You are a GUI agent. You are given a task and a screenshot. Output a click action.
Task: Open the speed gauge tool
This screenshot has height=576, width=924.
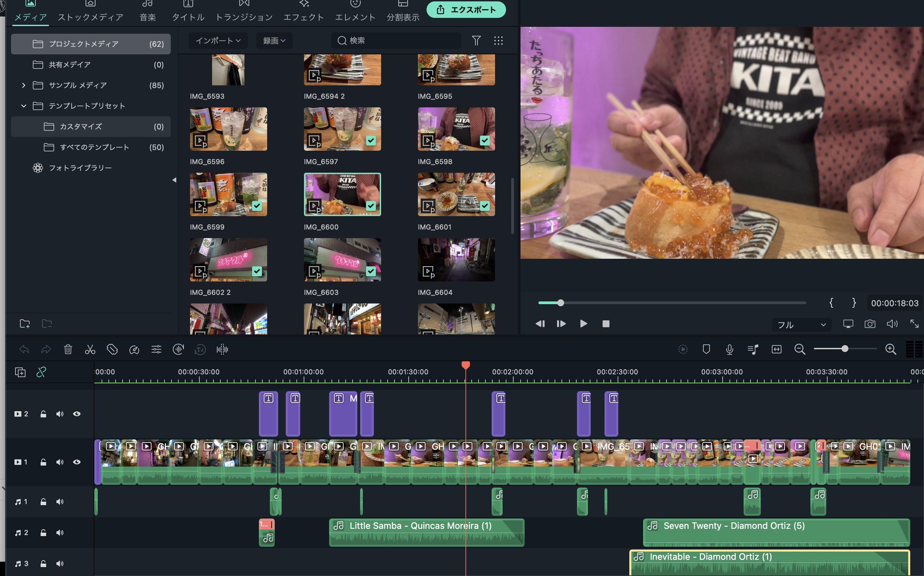[x=134, y=349]
